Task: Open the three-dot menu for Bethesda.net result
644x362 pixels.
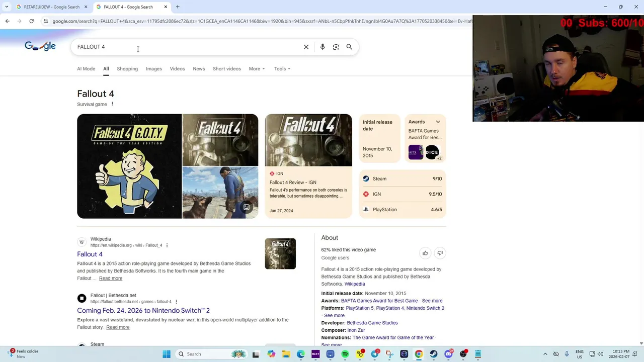Action: pos(176,302)
